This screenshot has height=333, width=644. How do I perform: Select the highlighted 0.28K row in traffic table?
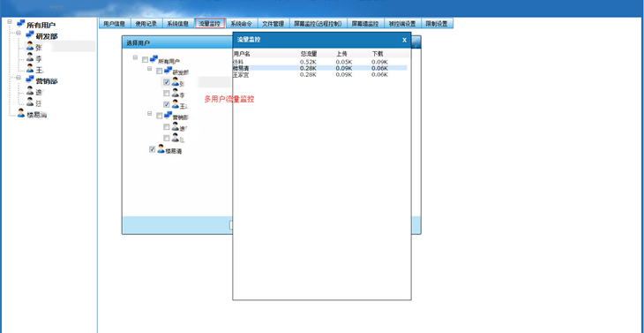320,68
